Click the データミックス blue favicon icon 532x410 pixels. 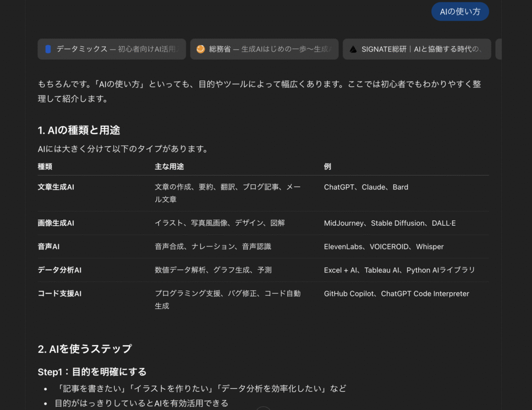click(48, 49)
